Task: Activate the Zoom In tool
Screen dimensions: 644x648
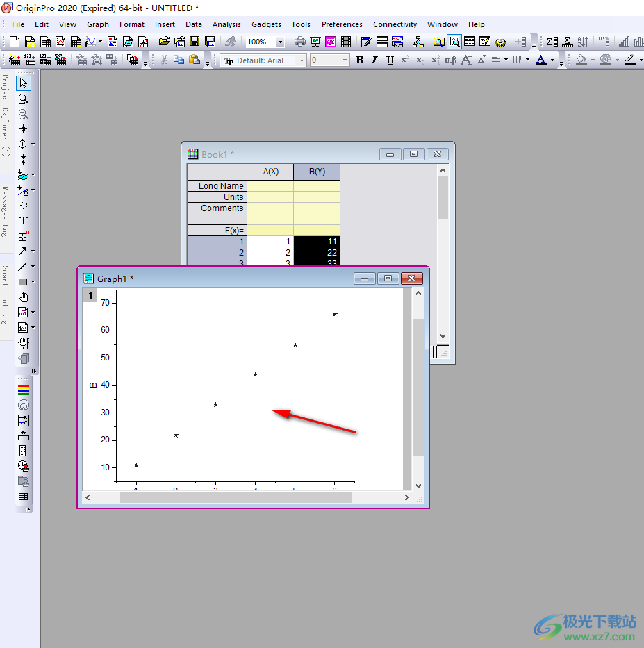Action: [23, 99]
